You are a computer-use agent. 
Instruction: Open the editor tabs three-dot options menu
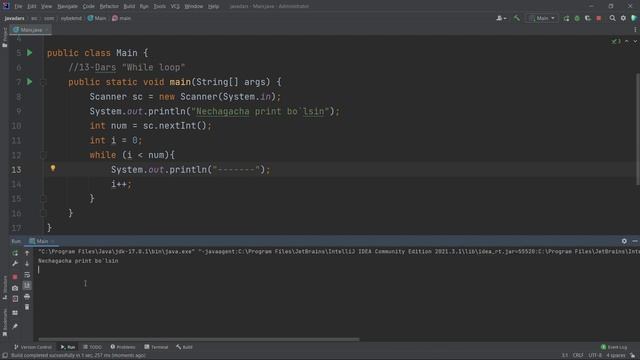tap(635, 29)
